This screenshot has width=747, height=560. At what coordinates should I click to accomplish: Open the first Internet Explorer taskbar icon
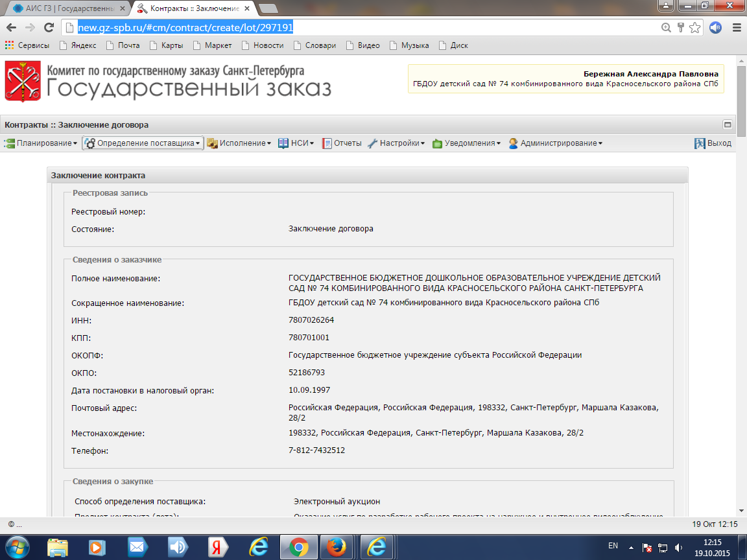click(258, 547)
